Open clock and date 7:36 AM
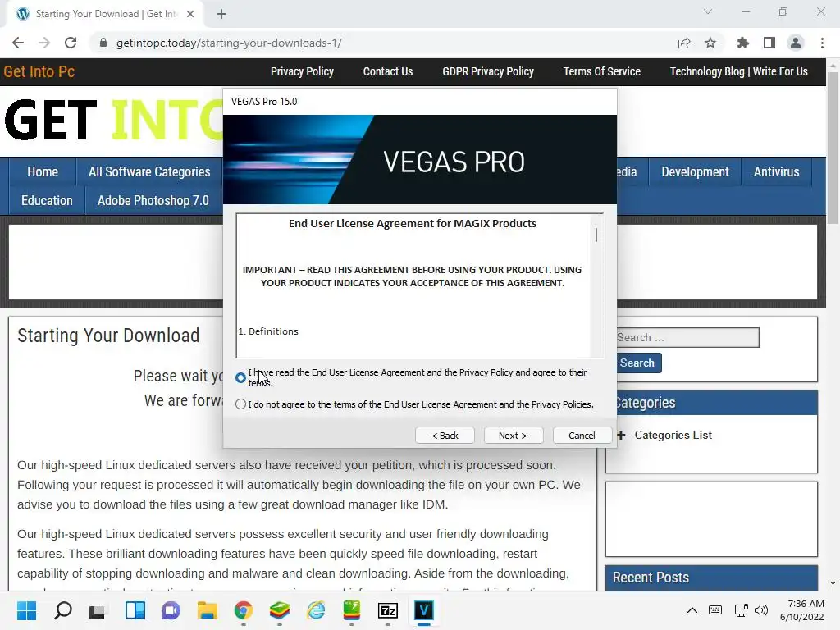This screenshot has height=630, width=840. [x=802, y=610]
